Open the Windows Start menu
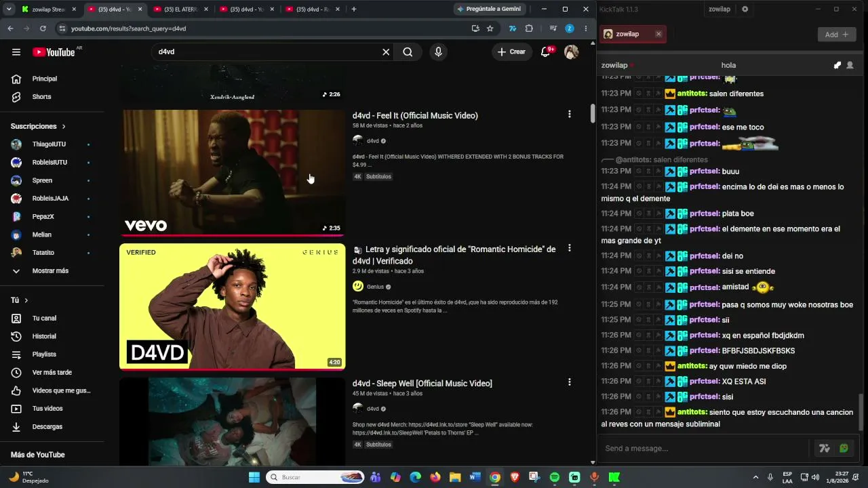Viewport: 868px width, 488px height. click(x=254, y=477)
